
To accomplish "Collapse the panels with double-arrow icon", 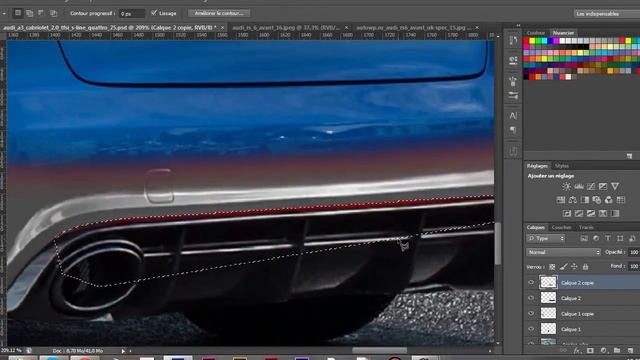I will pyautogui.click(x=518, y=25).
